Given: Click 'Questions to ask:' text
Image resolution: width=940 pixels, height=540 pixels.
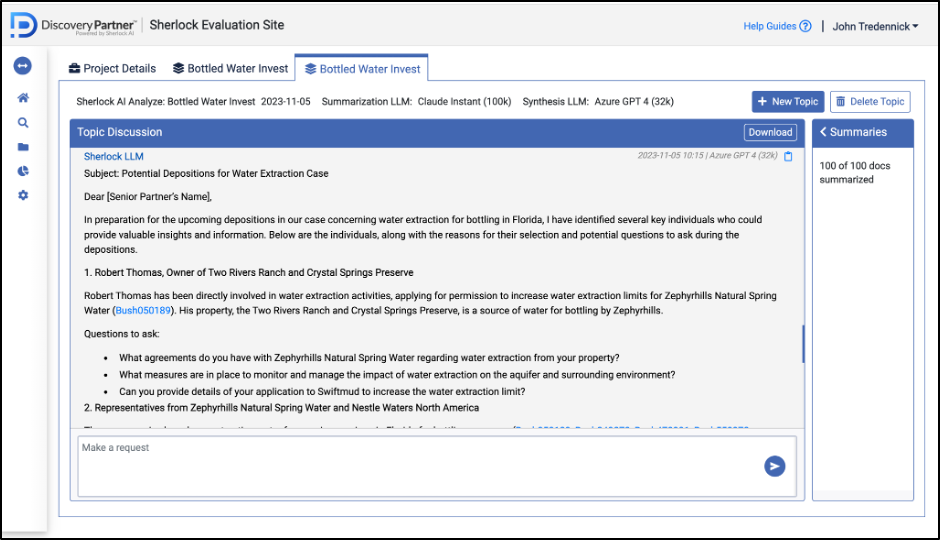Looking at the screenshot, I should coord(122,334).
